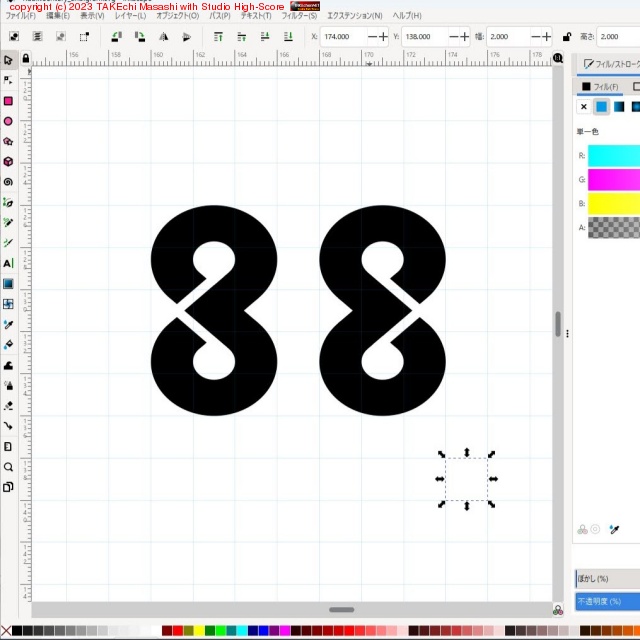Screen dimensions: 640x640
Task: Open the フィルター(S) menu
Action: click(x=299, y=16)
